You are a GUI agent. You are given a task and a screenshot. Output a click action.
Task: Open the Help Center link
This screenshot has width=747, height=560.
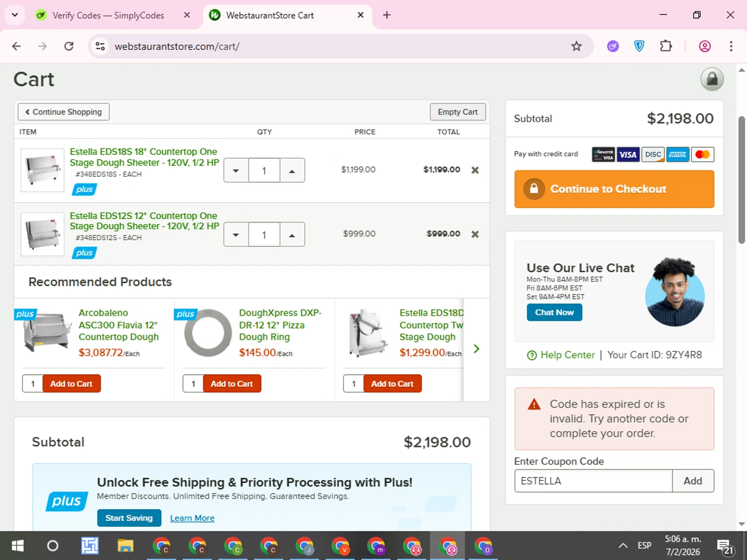567,355
